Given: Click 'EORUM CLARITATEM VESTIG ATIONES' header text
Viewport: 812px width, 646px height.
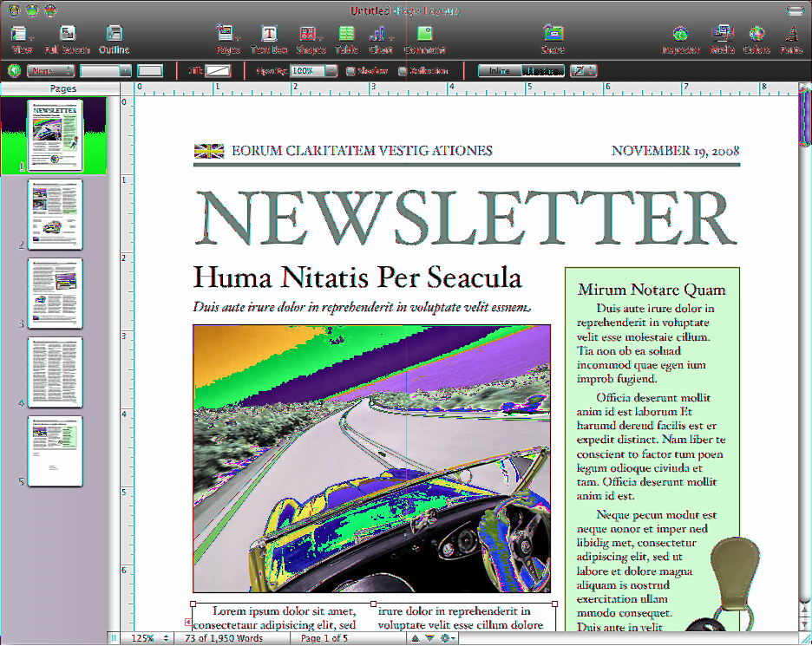Looking at the screenshot, I should [362, 151].
